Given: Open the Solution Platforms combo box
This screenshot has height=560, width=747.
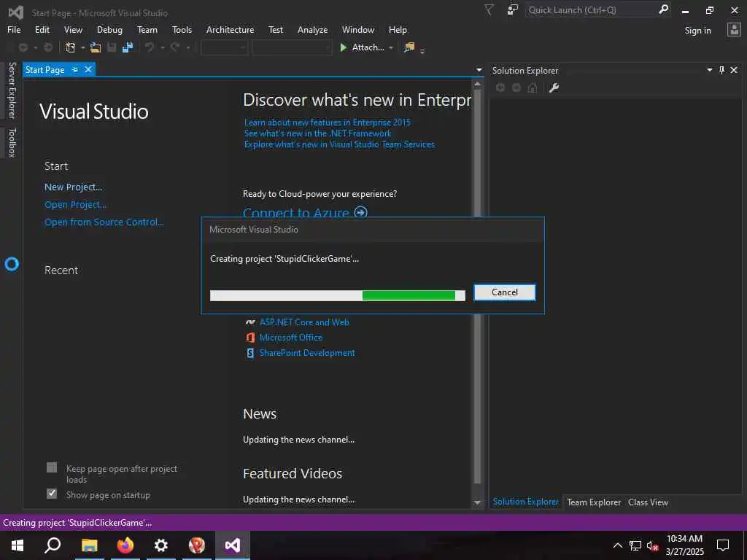Looking at the screenshot, I should point(292,47).
